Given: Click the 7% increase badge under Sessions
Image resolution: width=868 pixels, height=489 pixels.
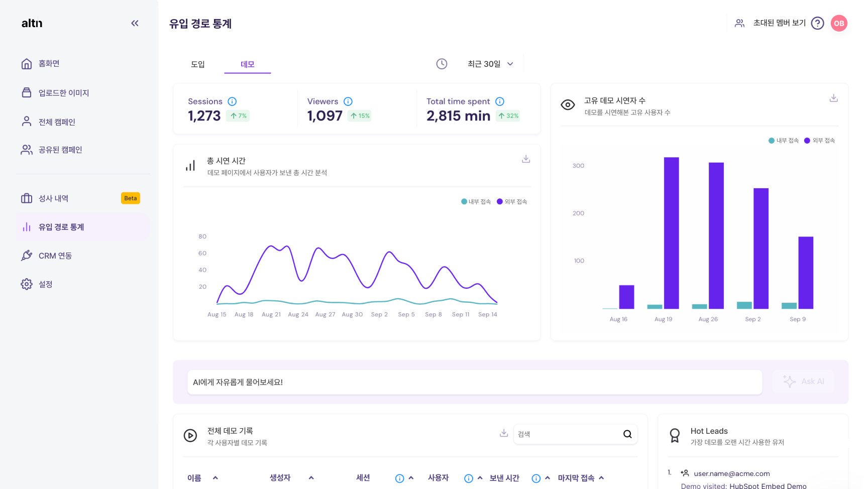Looking at the screenshot, I should click(x=238, y=116).
